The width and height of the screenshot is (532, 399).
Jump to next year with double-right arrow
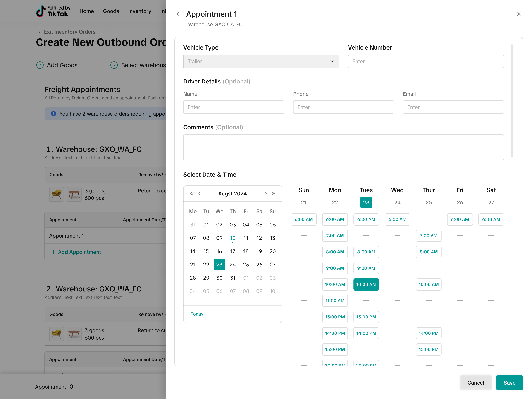click(x=273, y=194)
